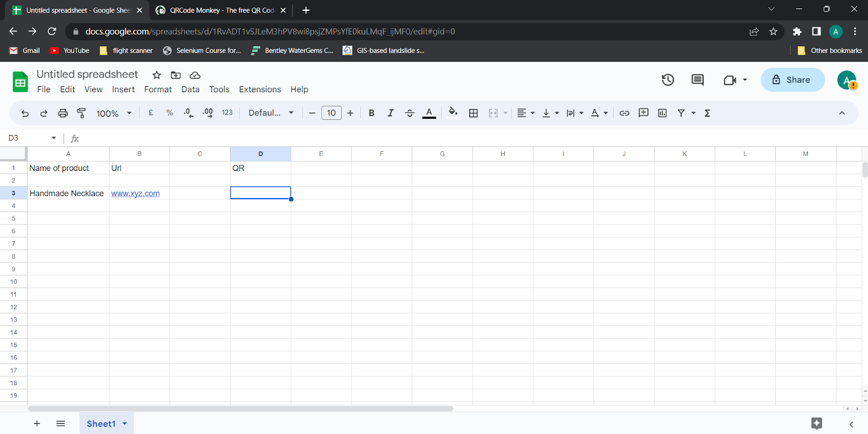
Task: Open the Tools menu
Action: click(219, 90)
